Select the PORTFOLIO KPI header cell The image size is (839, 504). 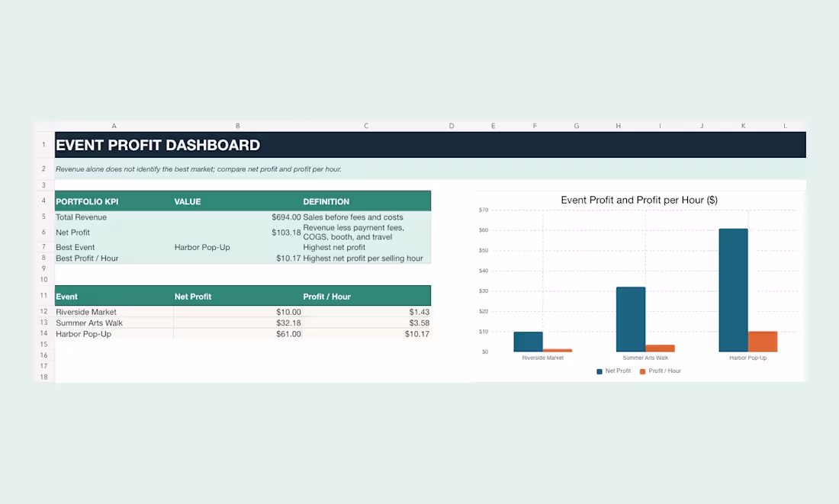[114, 201]
